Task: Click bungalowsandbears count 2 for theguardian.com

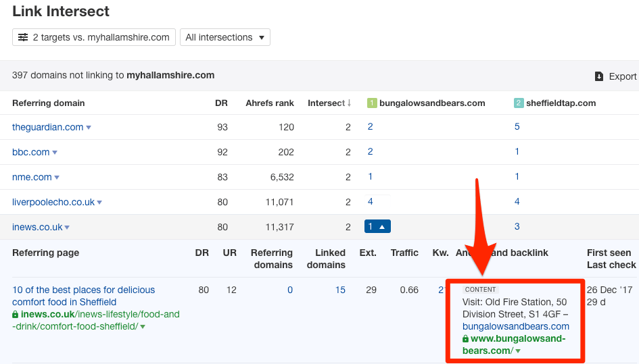Action: tap(370, 126)
